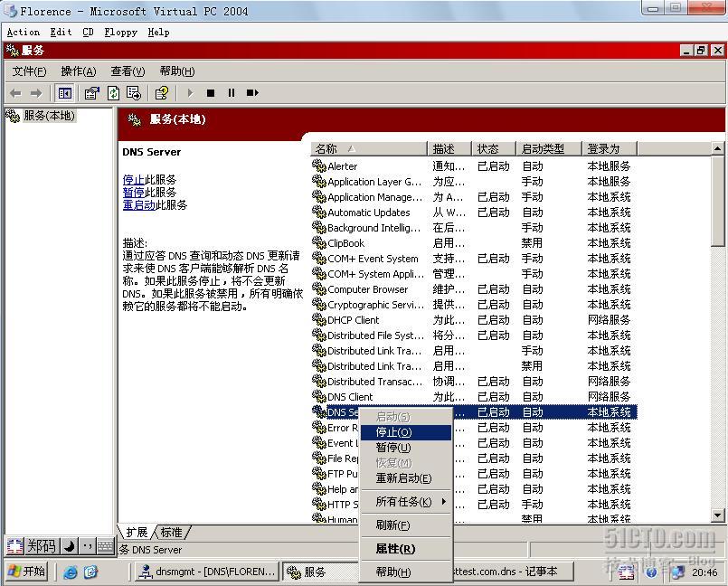728x586 pixels.
Task: Click the Refresh toolbar icon
Action: (114, 93)
